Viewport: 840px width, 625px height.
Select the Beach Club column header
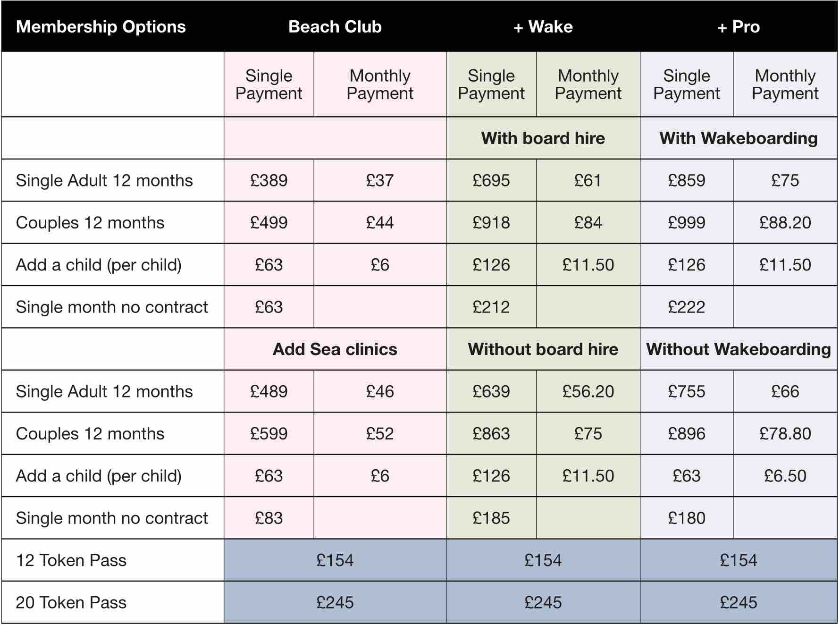(x=335, y=27)
